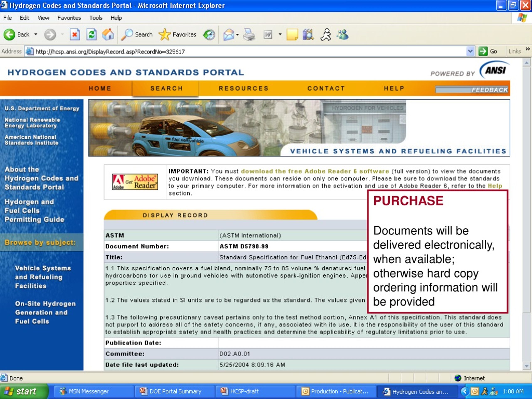Image resolution: width=532 pixels, height=399 pixels.
Task: Click the Outlook tray icon beside the tray arrow
Action: tap(474, 392)
